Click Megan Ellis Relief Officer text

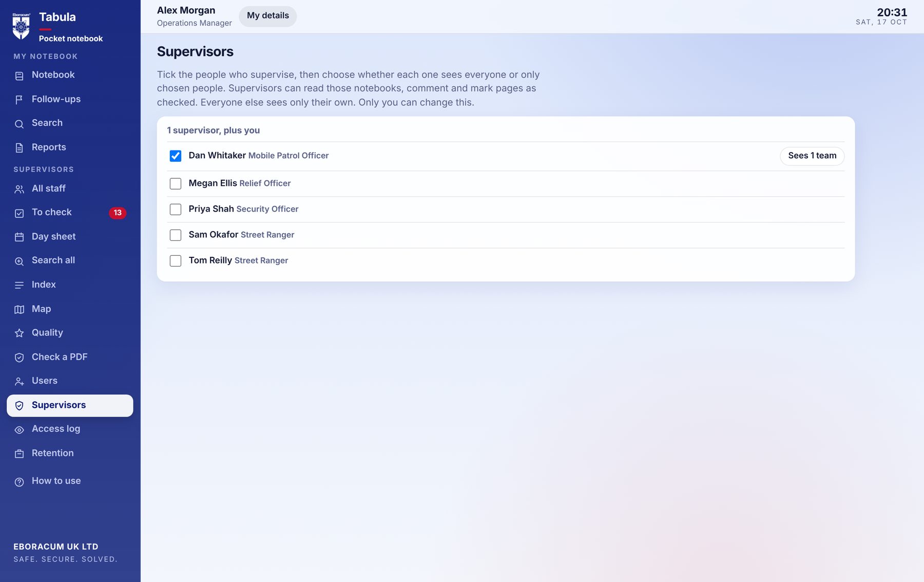pos(240,183)
